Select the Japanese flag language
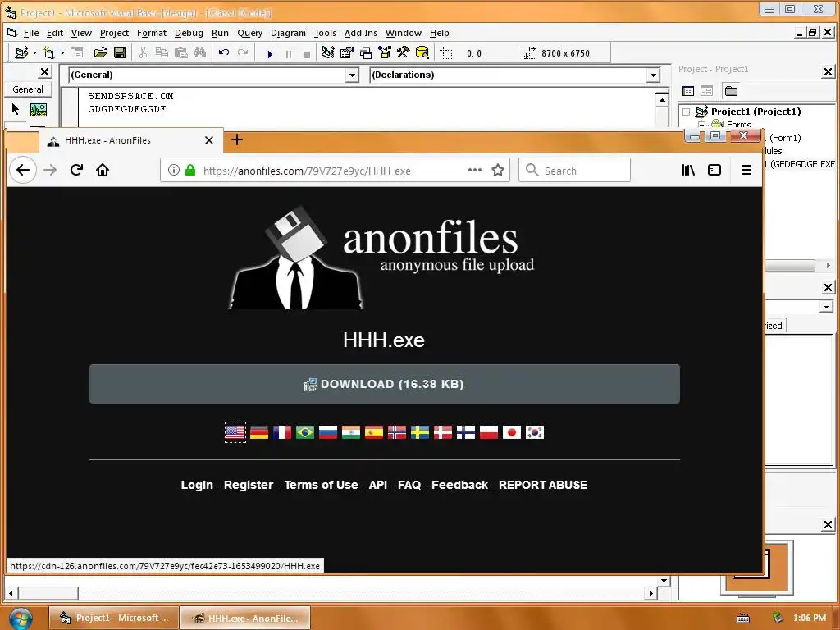 [512, 432]
